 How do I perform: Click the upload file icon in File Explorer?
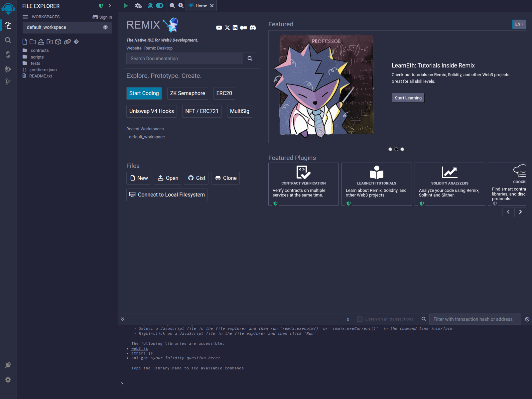(x=41, y=42)
